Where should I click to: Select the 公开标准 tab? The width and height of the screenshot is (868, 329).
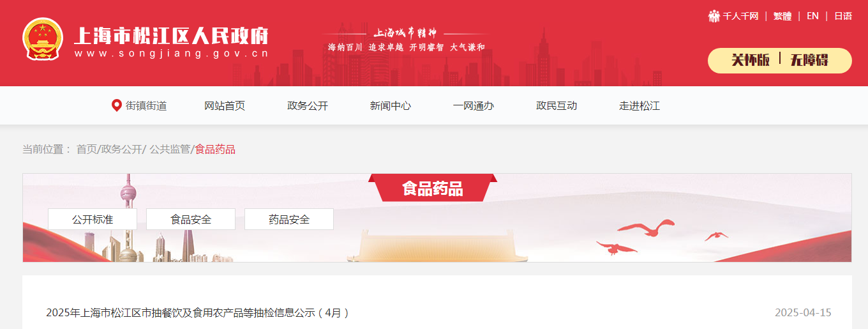tap(93, 219)
